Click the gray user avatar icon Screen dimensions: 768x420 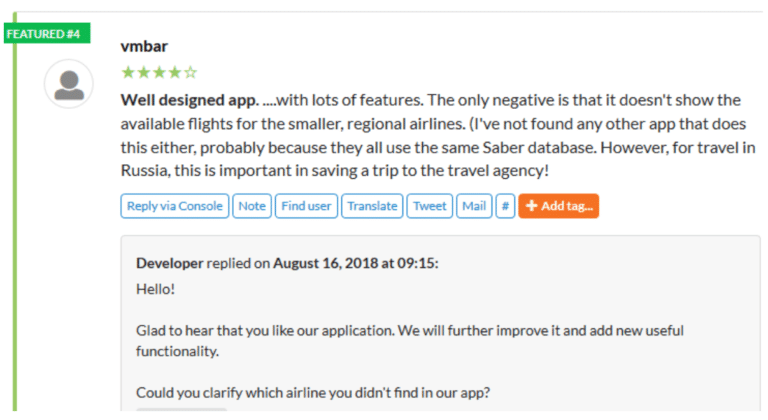tap(69, 84)
